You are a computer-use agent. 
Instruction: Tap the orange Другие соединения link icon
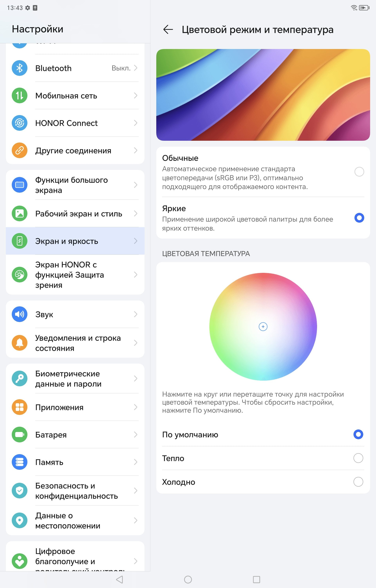click(x=20, y=151)
